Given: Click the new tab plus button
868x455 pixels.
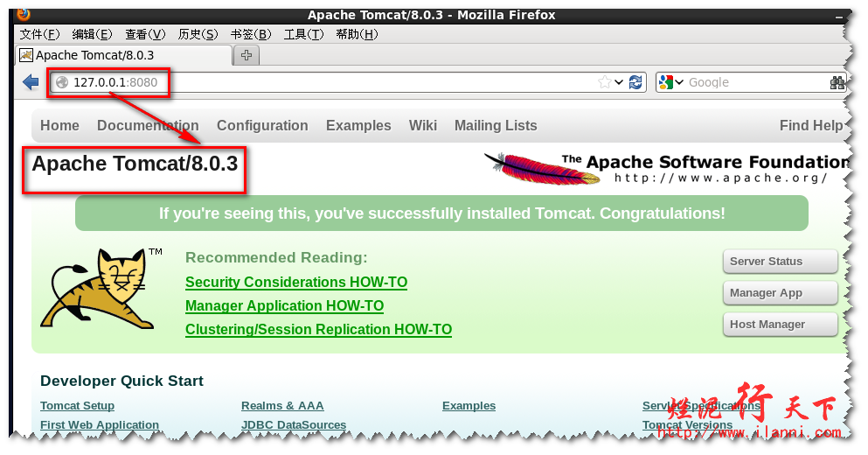Looking at the screenshot, I should 247,55.
